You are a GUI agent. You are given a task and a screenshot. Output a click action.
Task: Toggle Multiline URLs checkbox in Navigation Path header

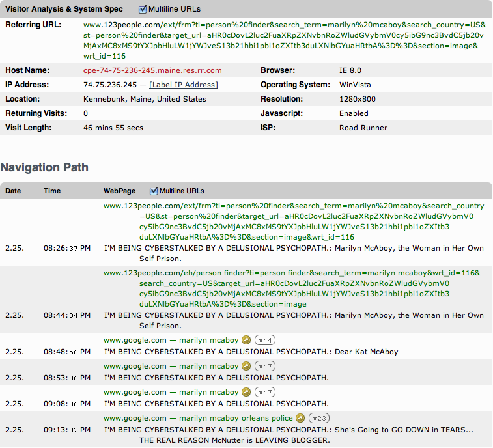pos(154,191)
